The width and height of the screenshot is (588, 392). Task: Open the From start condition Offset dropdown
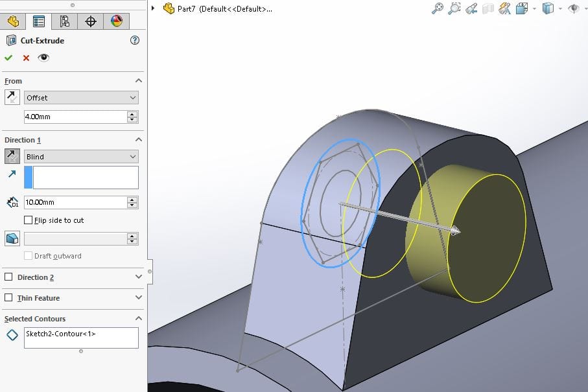tap(81, 98)
